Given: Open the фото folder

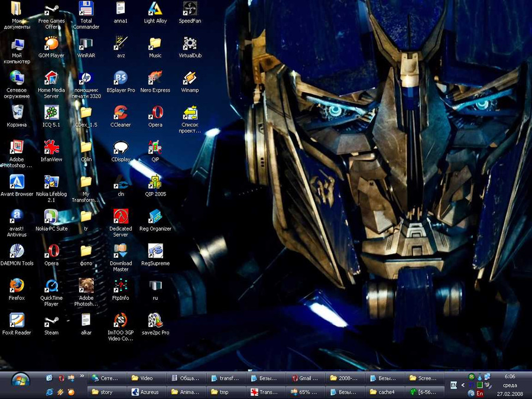Looking at the screenshot, I should tap(86, 255).
